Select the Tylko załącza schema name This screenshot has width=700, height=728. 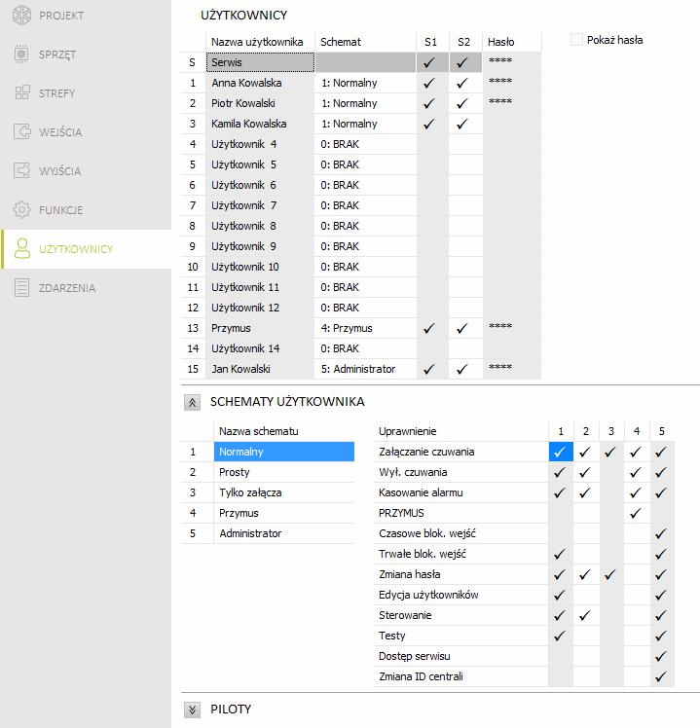point(284,492)
